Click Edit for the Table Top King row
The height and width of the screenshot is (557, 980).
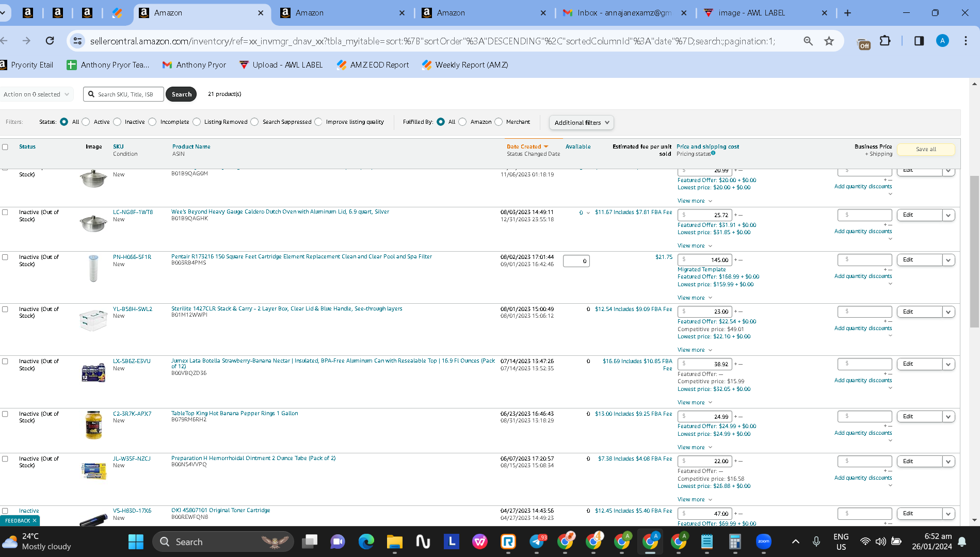[x=919, y=417]
